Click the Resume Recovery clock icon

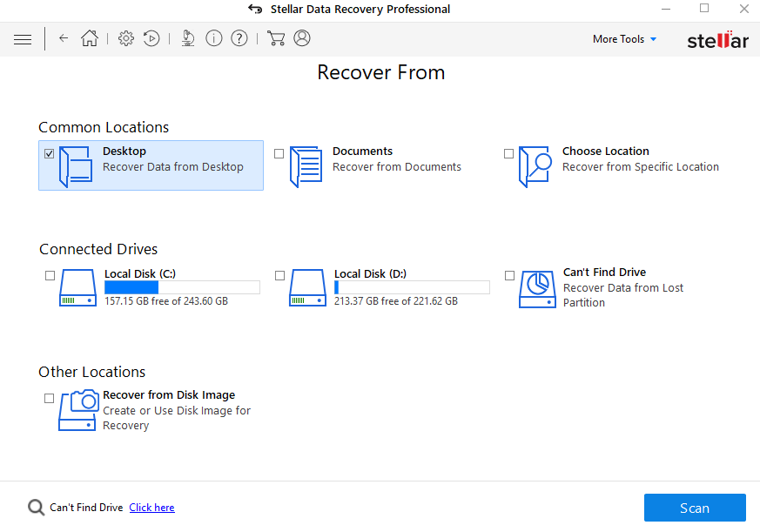(151, 37)
